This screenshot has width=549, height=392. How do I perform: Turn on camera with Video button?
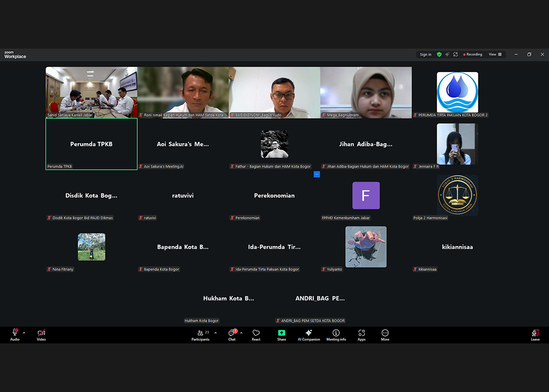coord(41,335)
